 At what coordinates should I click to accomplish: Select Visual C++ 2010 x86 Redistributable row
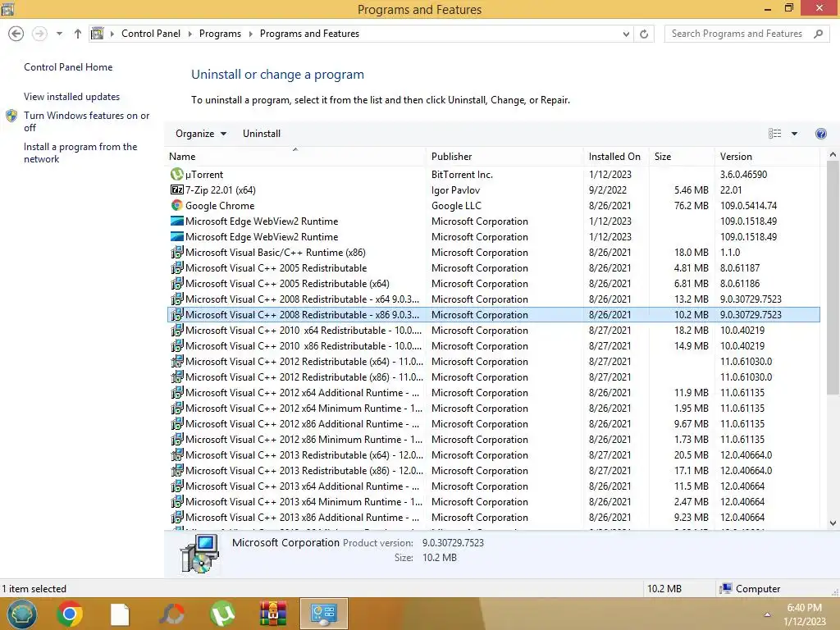pos(493,345)
